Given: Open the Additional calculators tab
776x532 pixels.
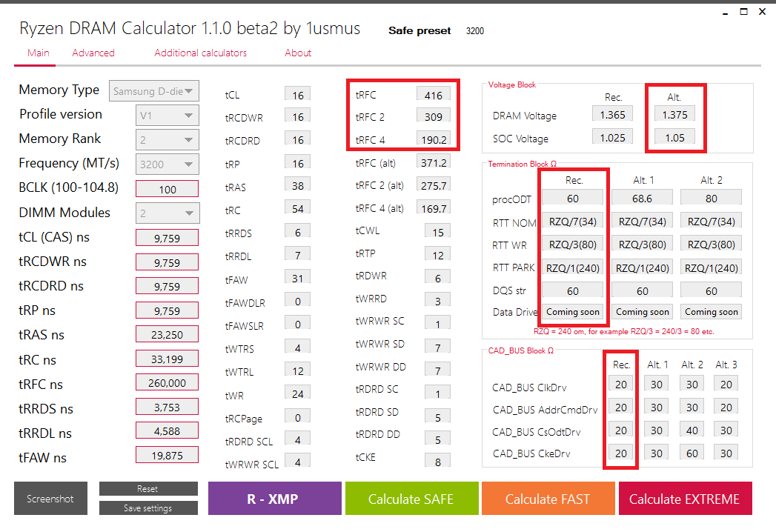Looking at the screenshot, I should click(200, 53).
